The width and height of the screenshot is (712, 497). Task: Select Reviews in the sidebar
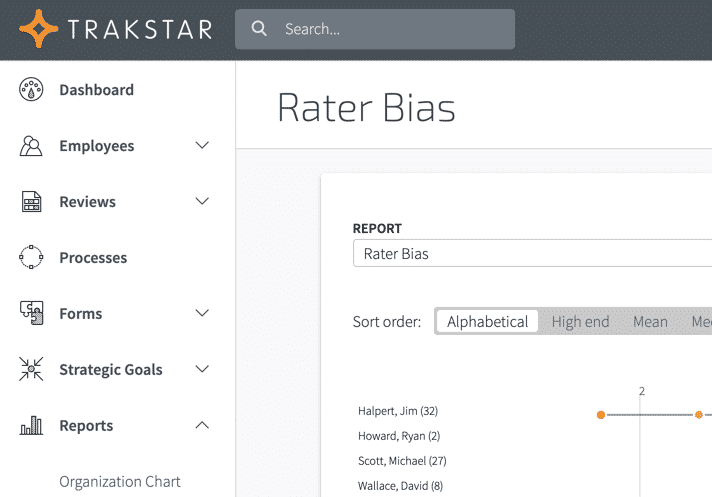click(x=88, y=202)
